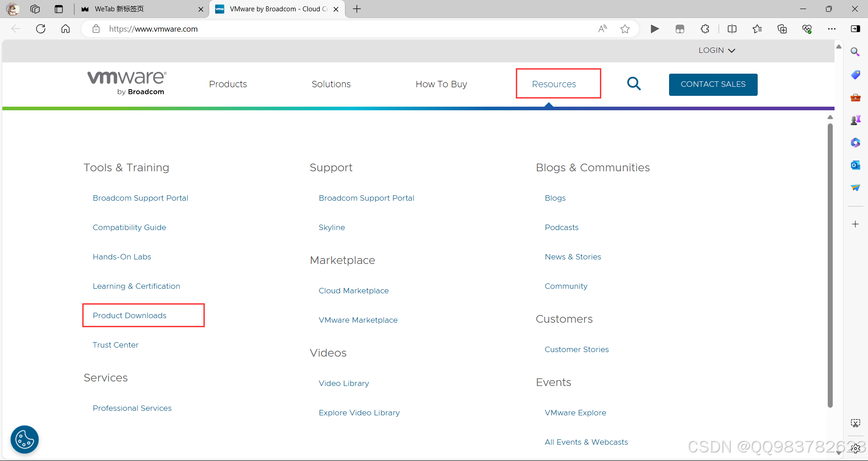Open the Podcasts link
The height and width of the screenshot is (461, 868).
tap(561, 227)
